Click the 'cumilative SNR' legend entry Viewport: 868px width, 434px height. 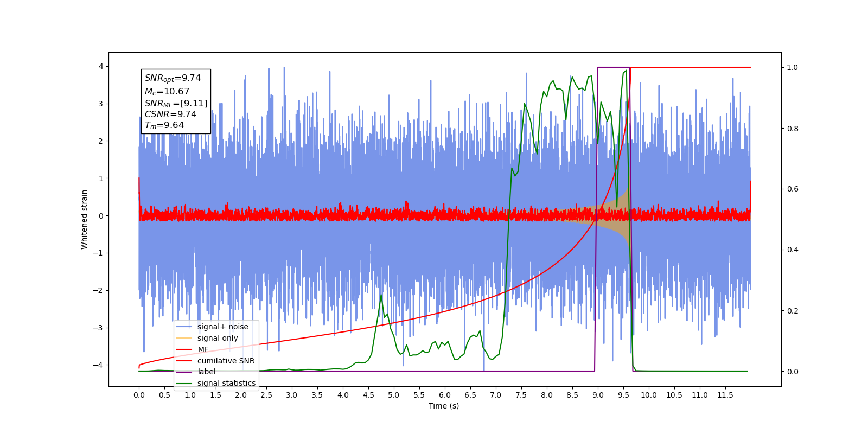tap(215, 361)
